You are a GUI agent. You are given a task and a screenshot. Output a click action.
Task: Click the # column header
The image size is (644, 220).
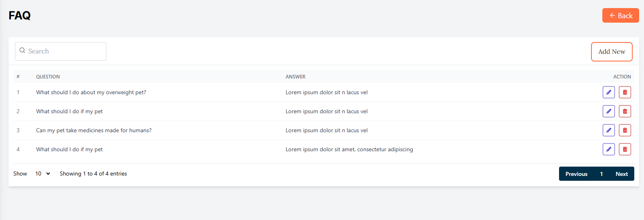[18, 77]
